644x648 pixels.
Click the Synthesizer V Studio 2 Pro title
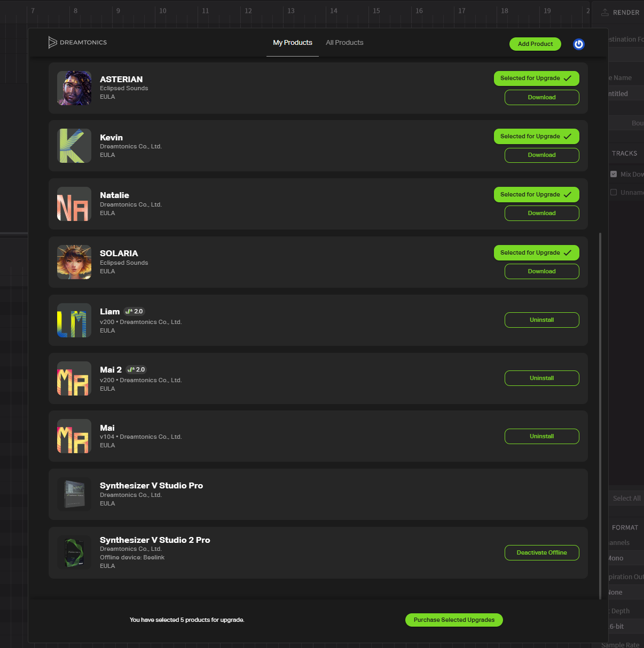tap(155, 540)
